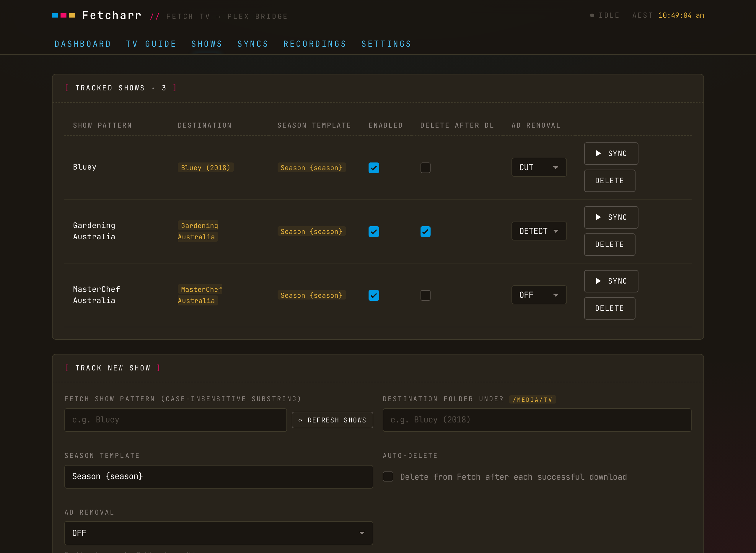The width and height of the screenshot is (756, 553).
Task: Click the /MEDIA/TV path tag
Action: pos(532,399)
